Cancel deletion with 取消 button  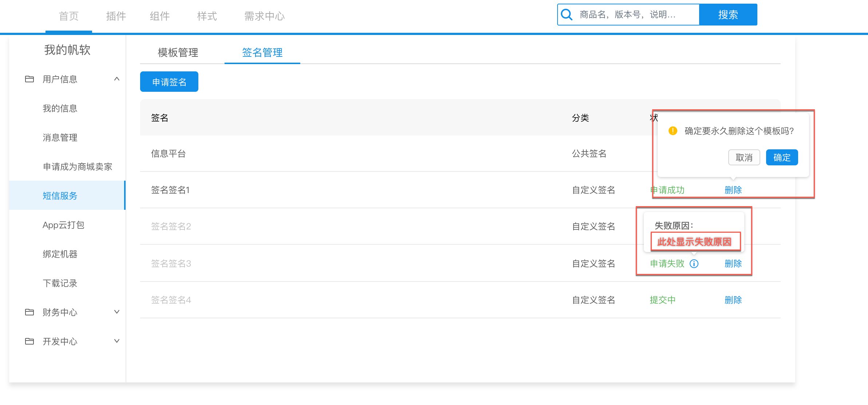744,158
